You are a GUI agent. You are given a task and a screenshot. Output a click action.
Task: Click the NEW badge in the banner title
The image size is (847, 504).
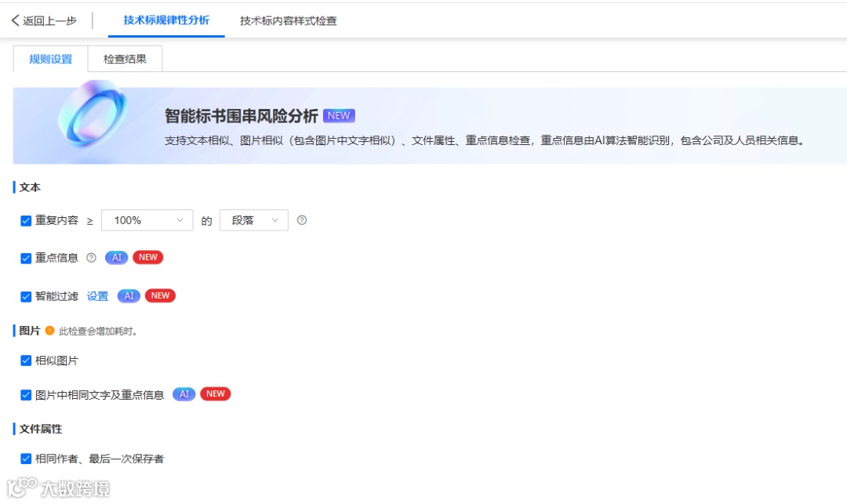pyautogui.click(x=339, y=115)
